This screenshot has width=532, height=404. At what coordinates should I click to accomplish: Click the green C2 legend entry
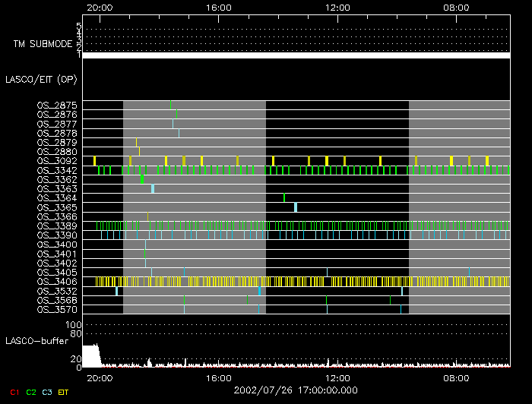coord(31,393)
